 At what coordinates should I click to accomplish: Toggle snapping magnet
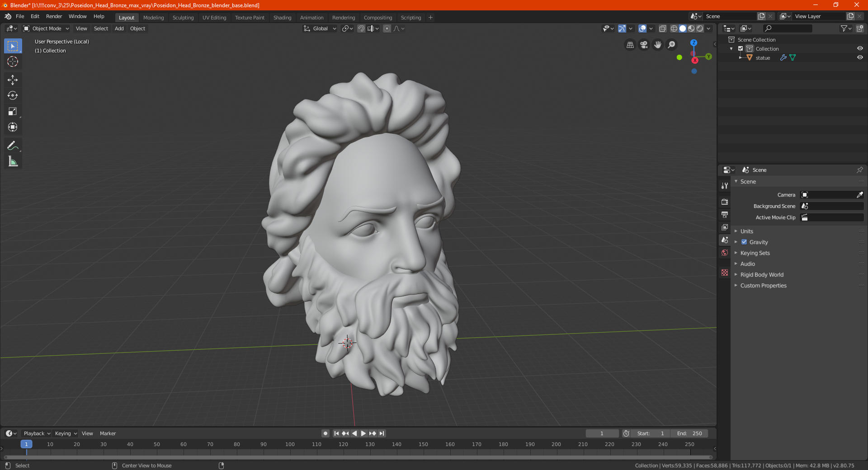pos(361,28)
